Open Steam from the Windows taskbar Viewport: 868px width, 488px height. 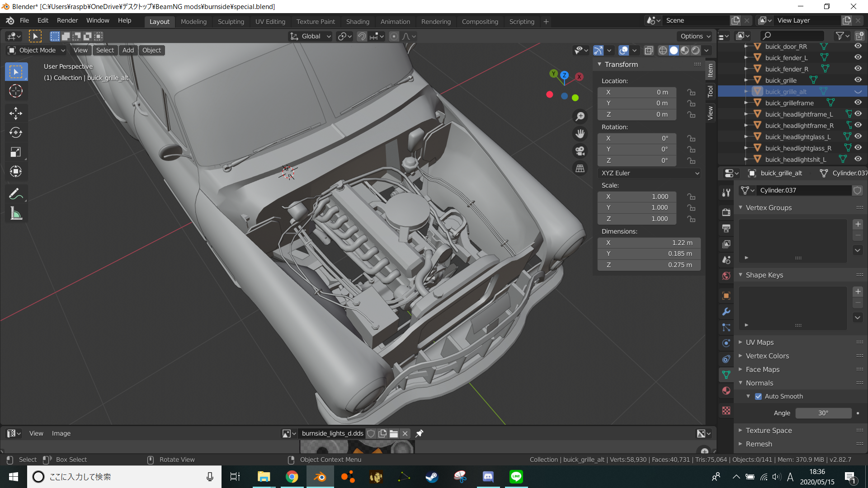[x=432, y=477]
